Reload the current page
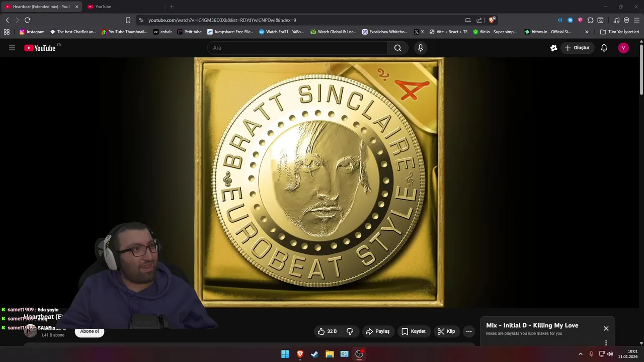This screenshot has width=644, height=362. (x=27, y=20)
